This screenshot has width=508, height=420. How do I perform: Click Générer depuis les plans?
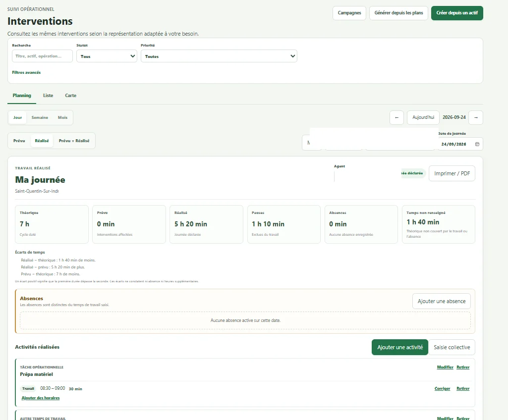click(398, 13)
